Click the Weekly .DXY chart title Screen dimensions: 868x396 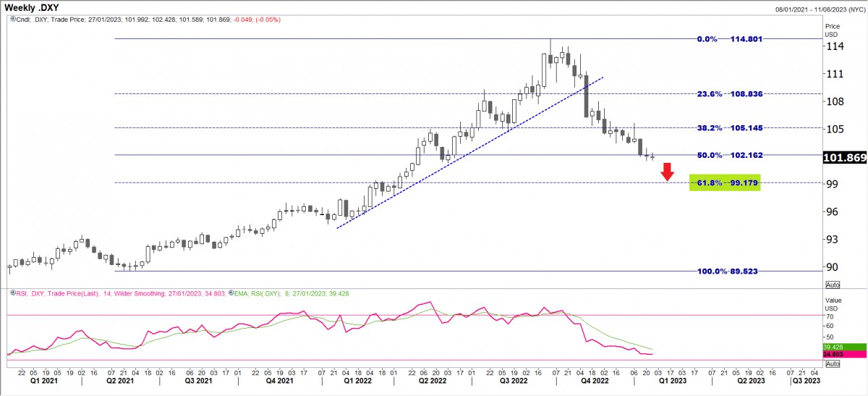(x=32, y=7)
